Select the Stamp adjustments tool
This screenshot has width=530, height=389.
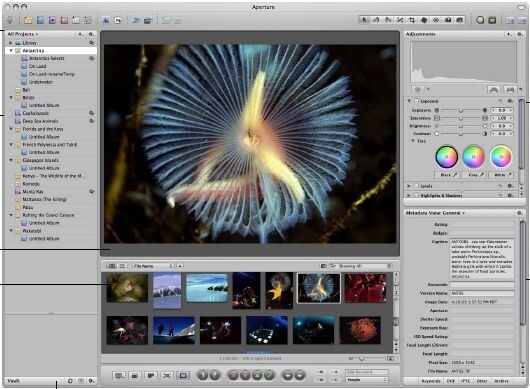tap(459, 20)
